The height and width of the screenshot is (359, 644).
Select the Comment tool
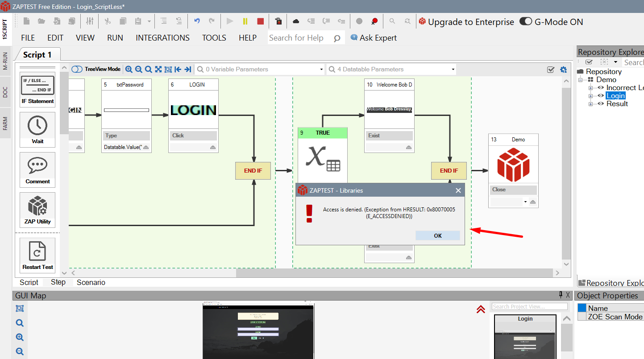(37, 169)
